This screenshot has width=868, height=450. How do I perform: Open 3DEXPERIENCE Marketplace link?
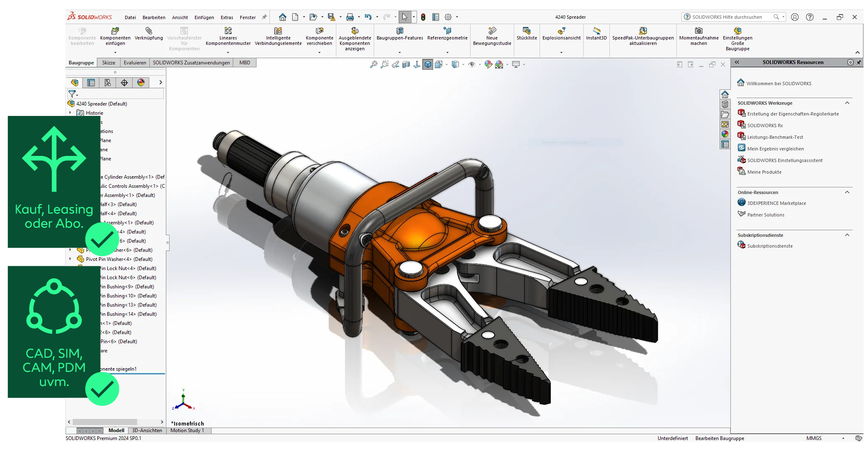777,203
